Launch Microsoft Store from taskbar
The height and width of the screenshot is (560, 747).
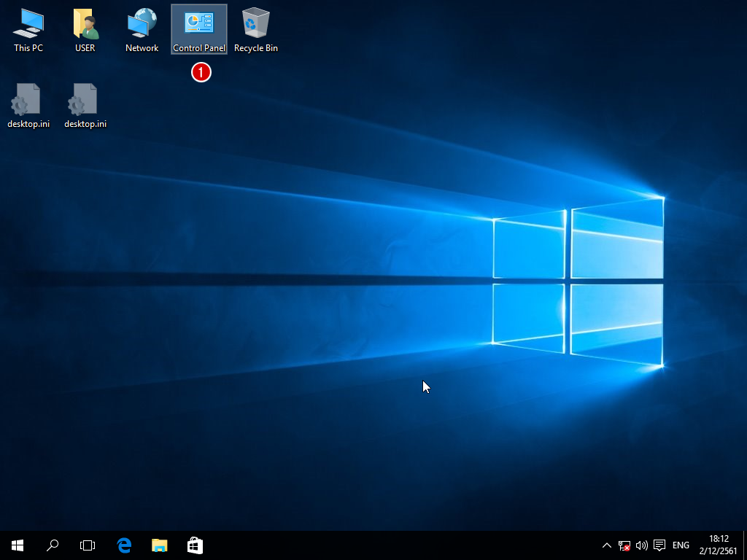pos(195,545)
